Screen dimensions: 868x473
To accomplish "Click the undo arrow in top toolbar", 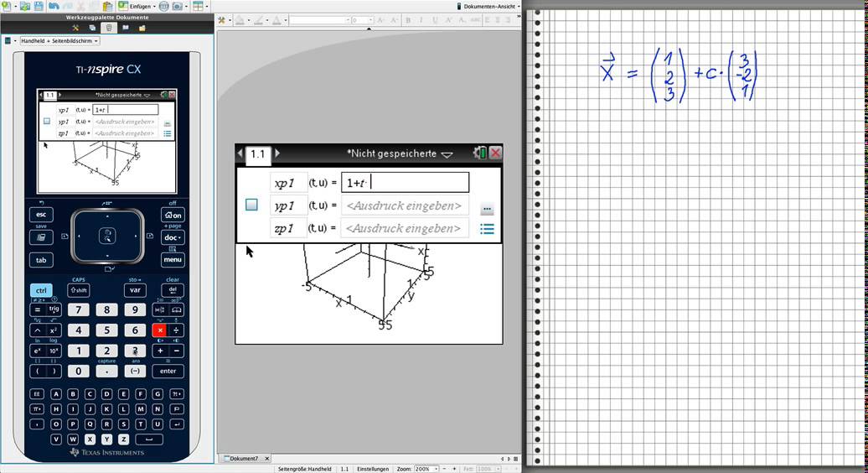I will [x=54, y=6].
